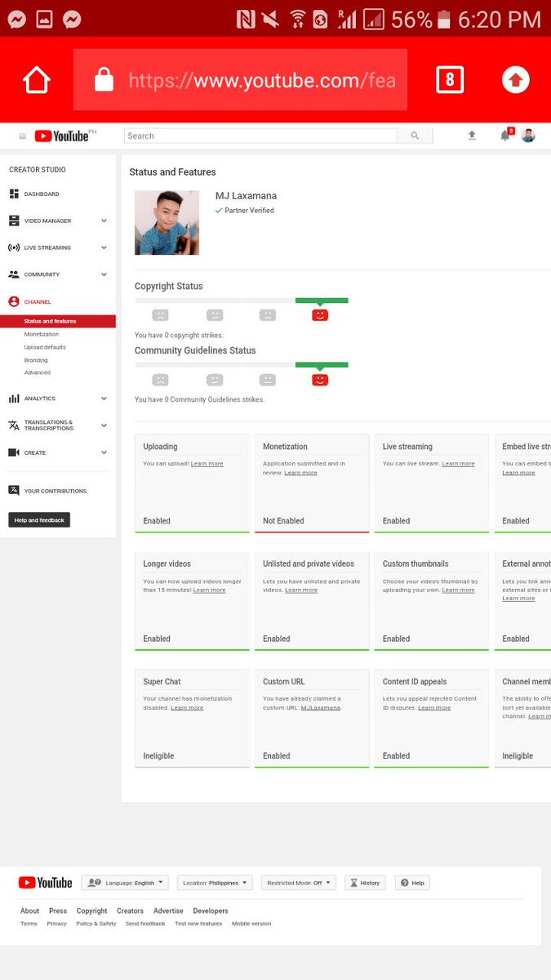Image resolution: width=551 pixels, height=980 pixels.
Task: Expand the Analytics section chevron
Action: click(x=104, y=399)
